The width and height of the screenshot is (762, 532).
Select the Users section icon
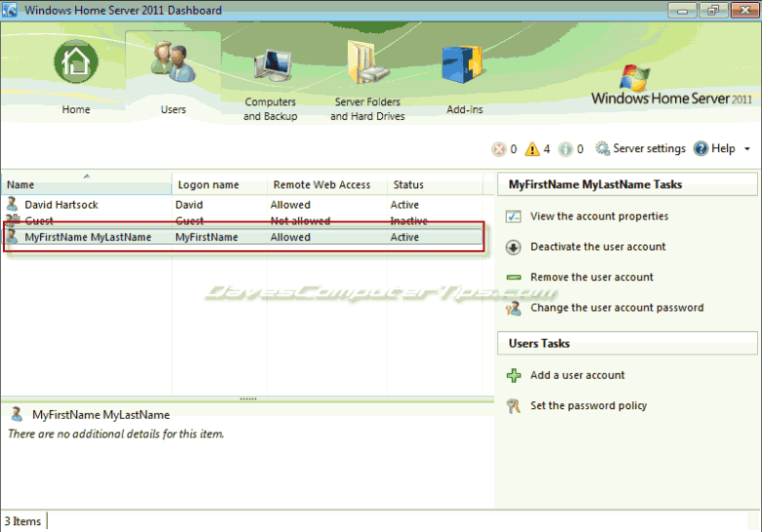(x=173, y=61)
